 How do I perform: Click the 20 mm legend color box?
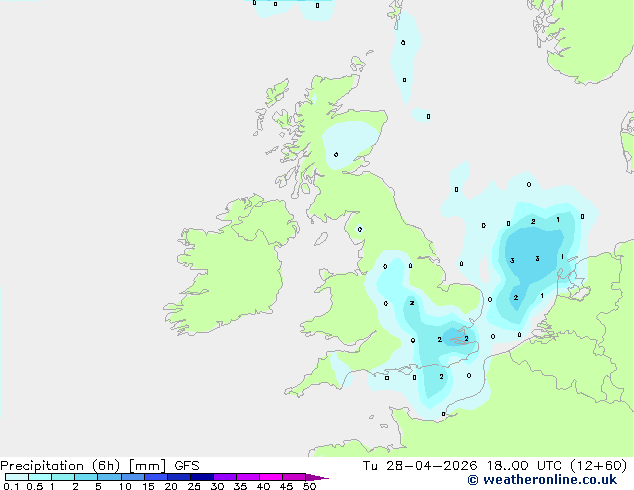(x=179, y=477)
